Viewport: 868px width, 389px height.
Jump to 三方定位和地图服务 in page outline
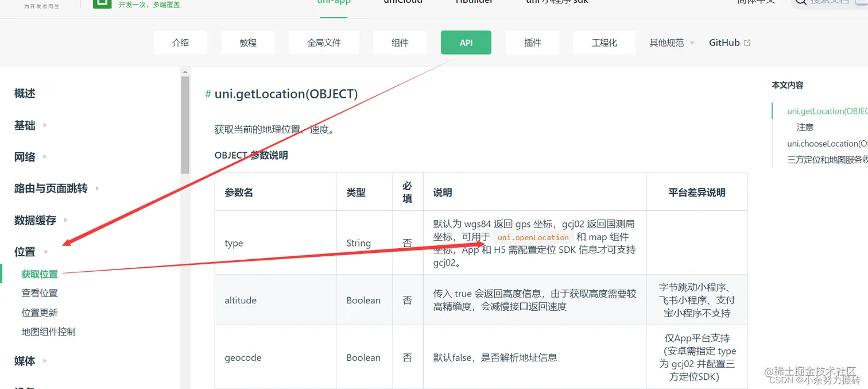(827, 160)
